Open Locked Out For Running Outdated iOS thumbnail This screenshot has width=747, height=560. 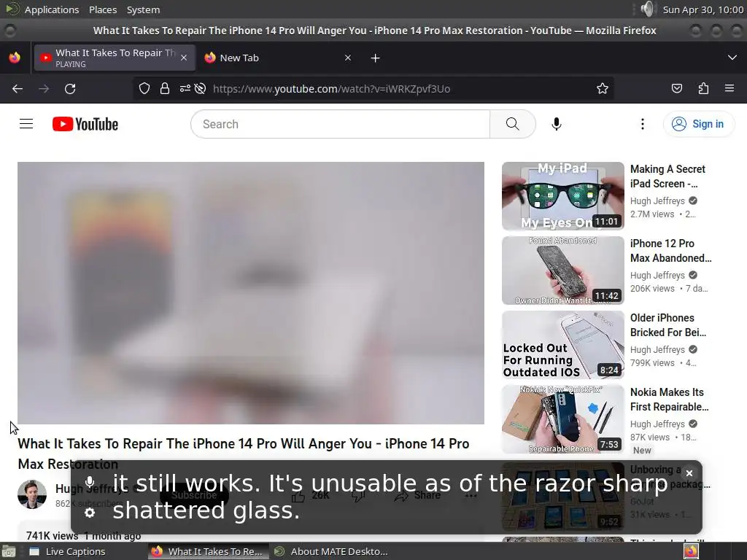point(562,344)
